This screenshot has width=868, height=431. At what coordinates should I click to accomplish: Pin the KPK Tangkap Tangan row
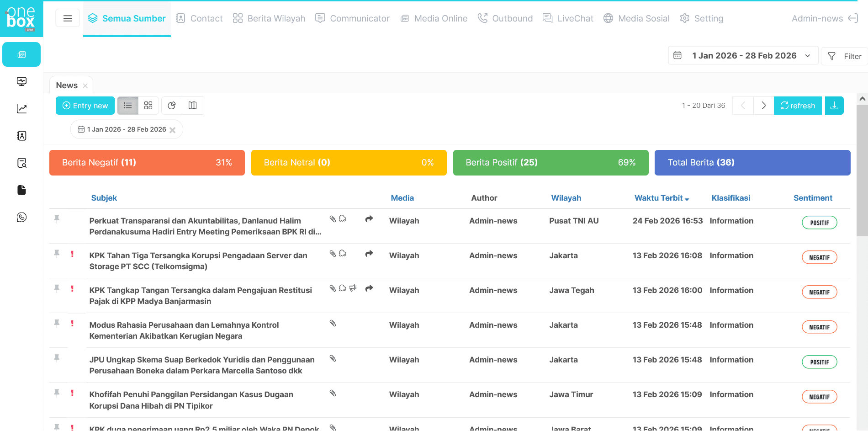pos(57,288)
